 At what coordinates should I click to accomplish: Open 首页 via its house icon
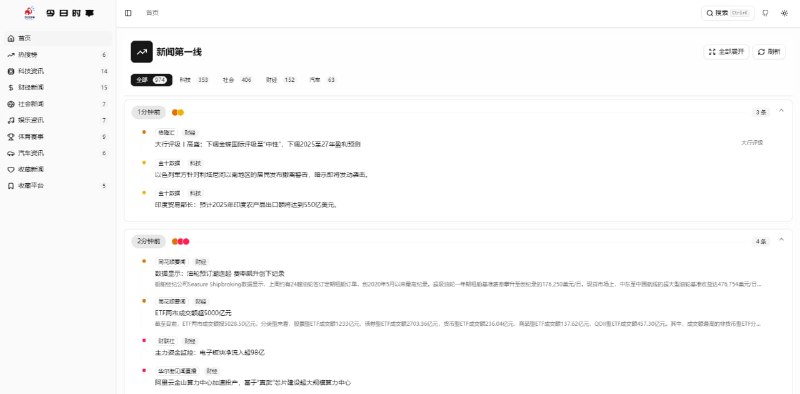pos(11,38)
